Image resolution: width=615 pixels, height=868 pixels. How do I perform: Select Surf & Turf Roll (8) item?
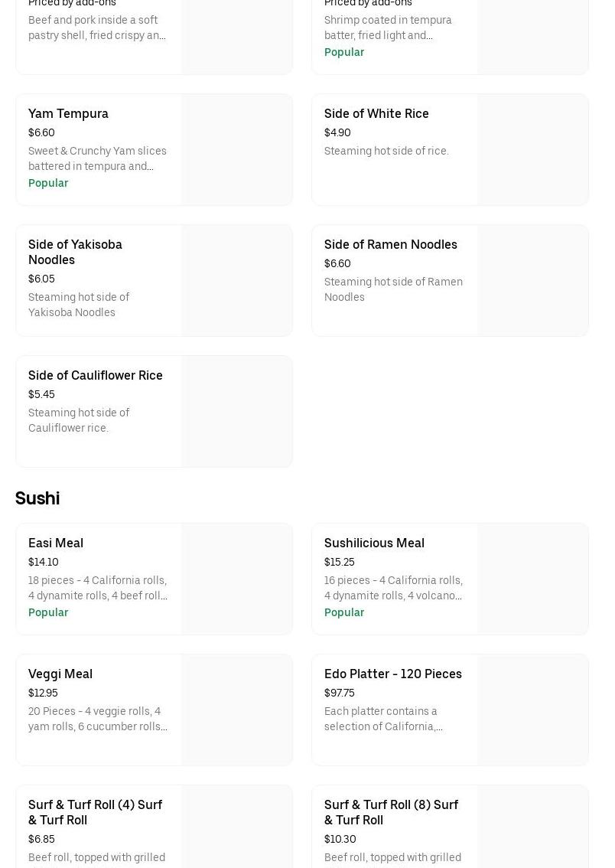pyautogui.click(x=391, y=812)
